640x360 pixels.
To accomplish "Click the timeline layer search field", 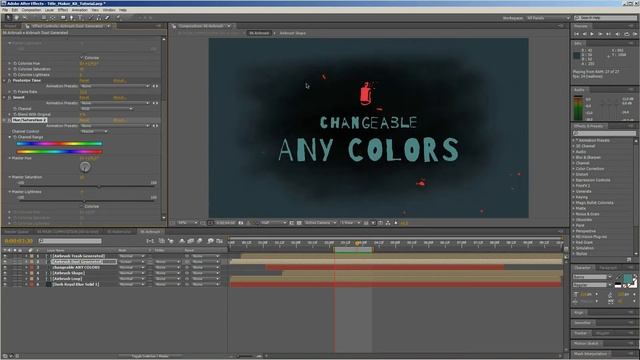I will pos(70,241).
